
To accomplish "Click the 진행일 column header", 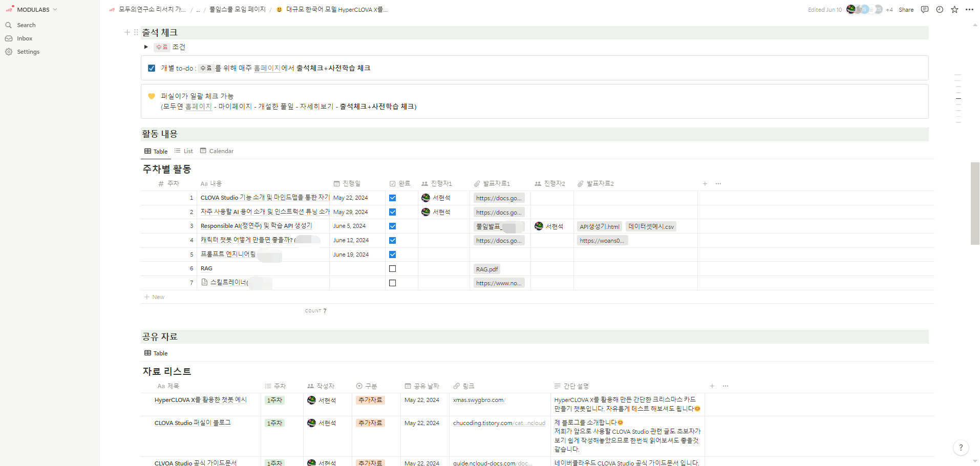I will (347, 183).
